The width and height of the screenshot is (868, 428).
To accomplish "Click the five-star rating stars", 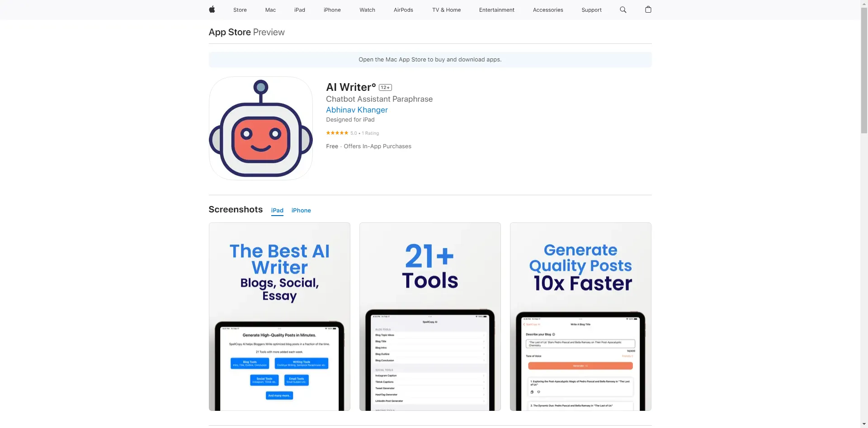I will (337, 133).
